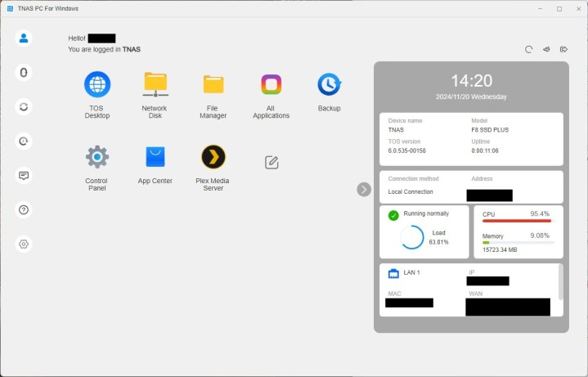Open the Backup app
Image resolution: width=588 pixels, height=377 pixels.
click(x=329, y=84)
